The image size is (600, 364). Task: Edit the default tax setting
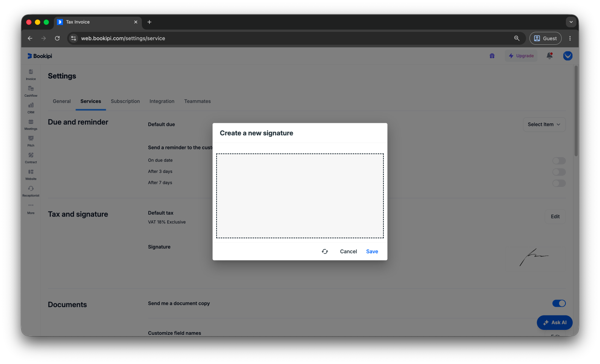(x=555, y=217)
